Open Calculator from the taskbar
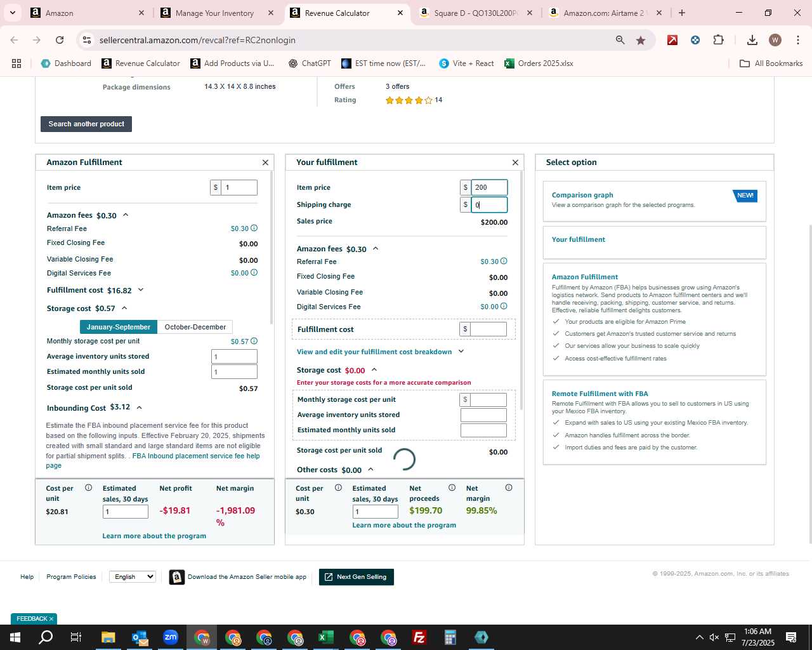 (450, 637)
